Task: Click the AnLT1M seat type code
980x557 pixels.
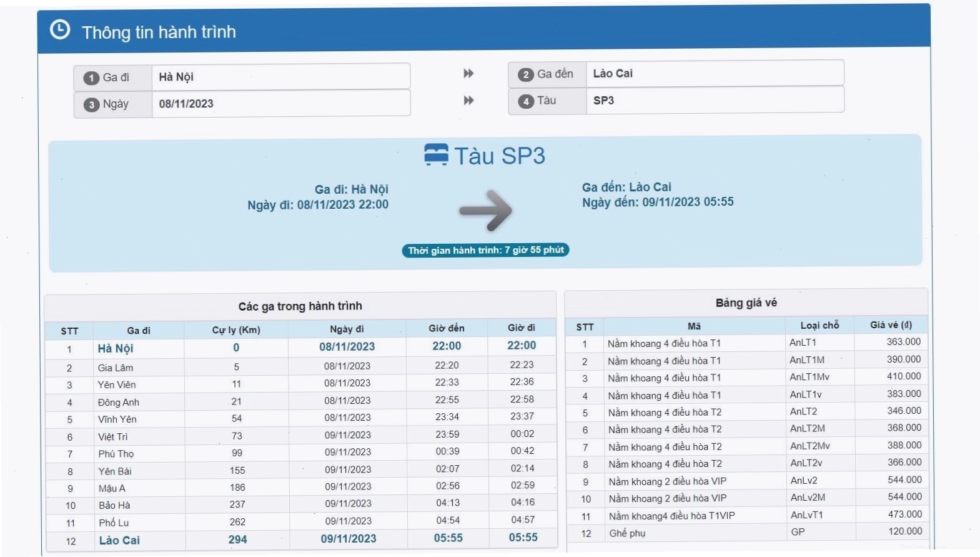Action: [x=807, y=359]
